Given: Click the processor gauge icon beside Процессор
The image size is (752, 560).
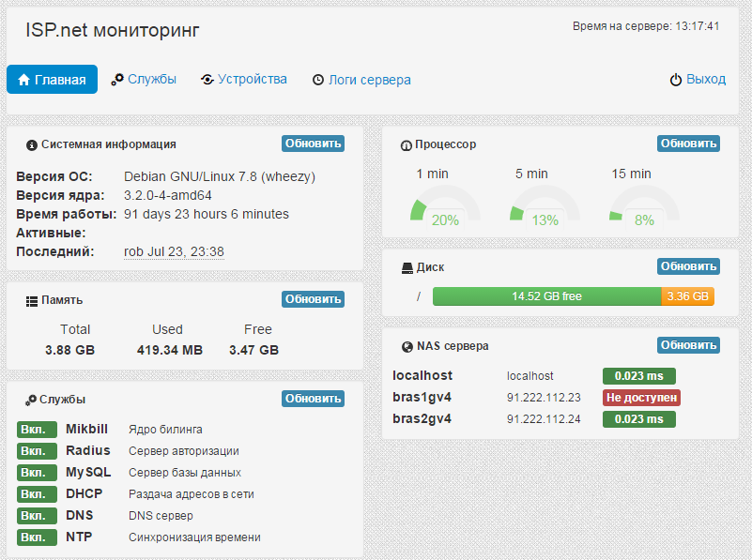Looking at the screenshot, I should tap(407, 145).
